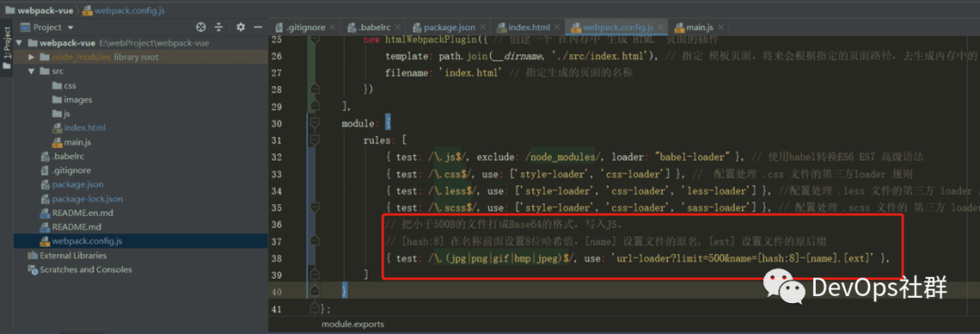This screenshot has height=334, width=980.
Task: Click fold end marker on line 28
Action: pos(315,89)
